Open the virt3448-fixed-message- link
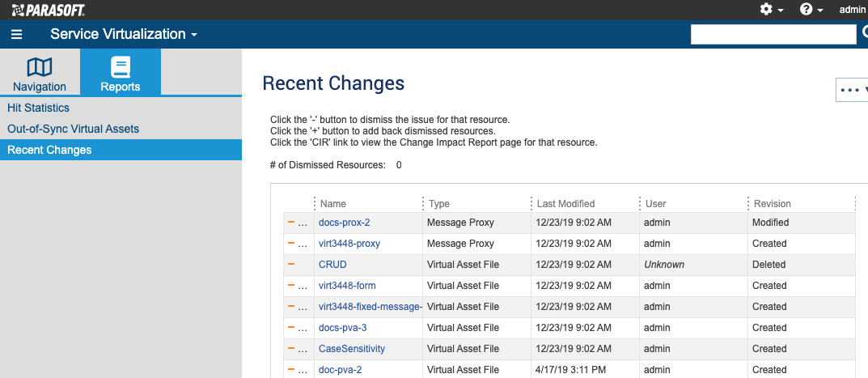 pyautogui.click(x=370, y=307)
